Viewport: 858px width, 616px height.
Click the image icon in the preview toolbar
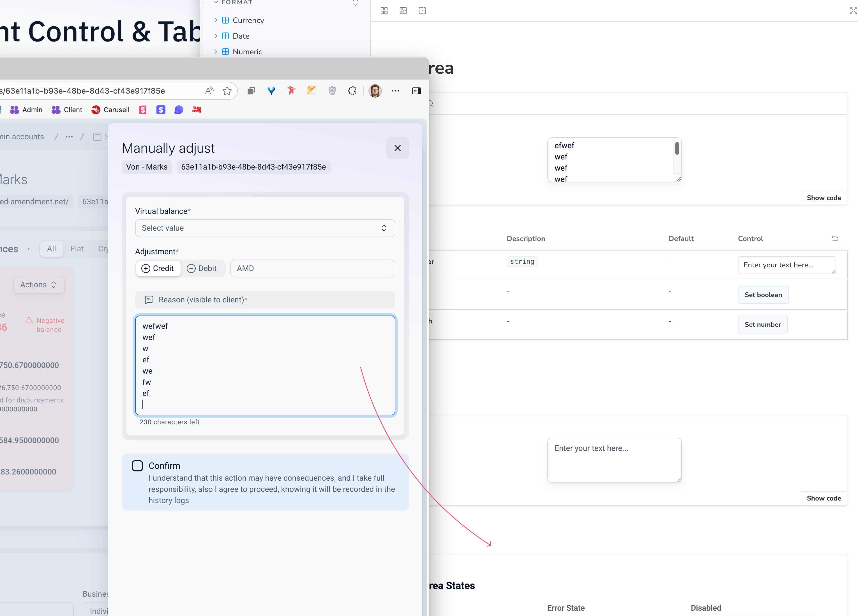tap(403, 11)
